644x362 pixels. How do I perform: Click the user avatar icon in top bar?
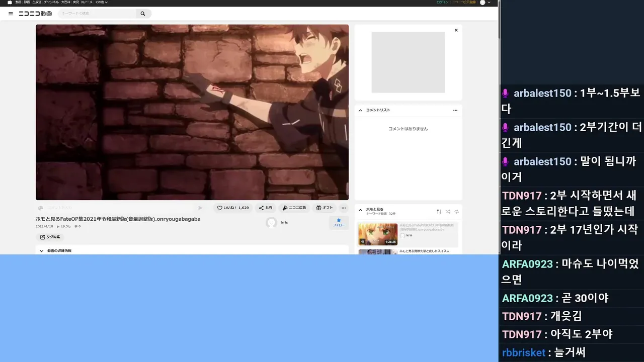pos(482,3)
